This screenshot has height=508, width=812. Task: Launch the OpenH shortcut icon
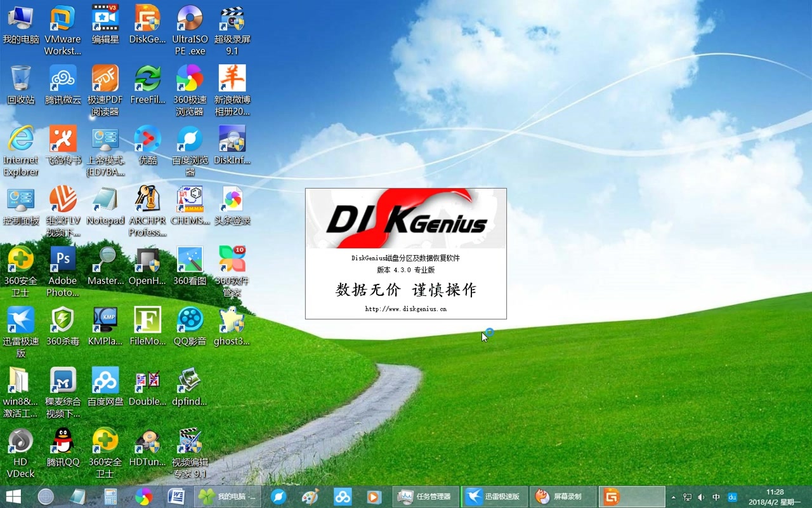pyautogui.click(x=148, y=265)
